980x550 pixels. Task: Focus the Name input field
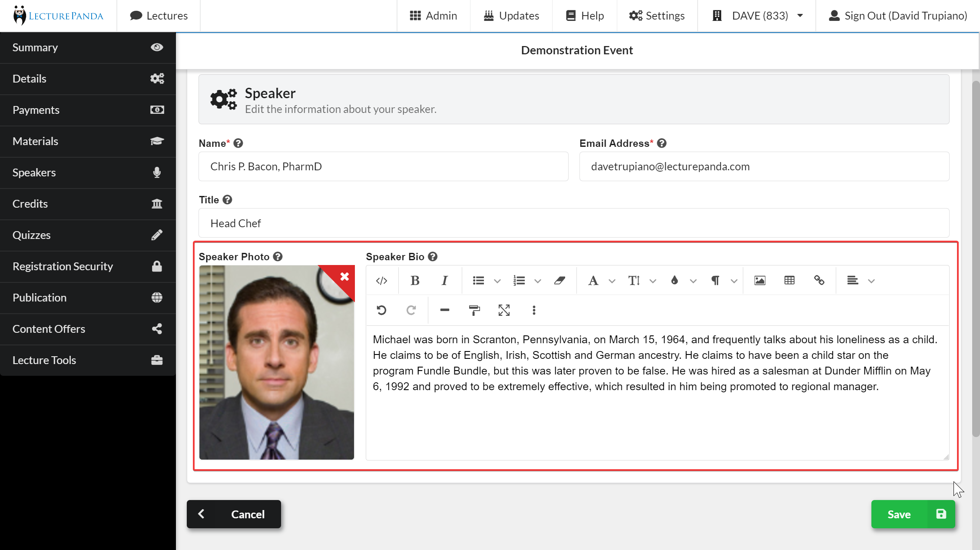tap(384, 166)
